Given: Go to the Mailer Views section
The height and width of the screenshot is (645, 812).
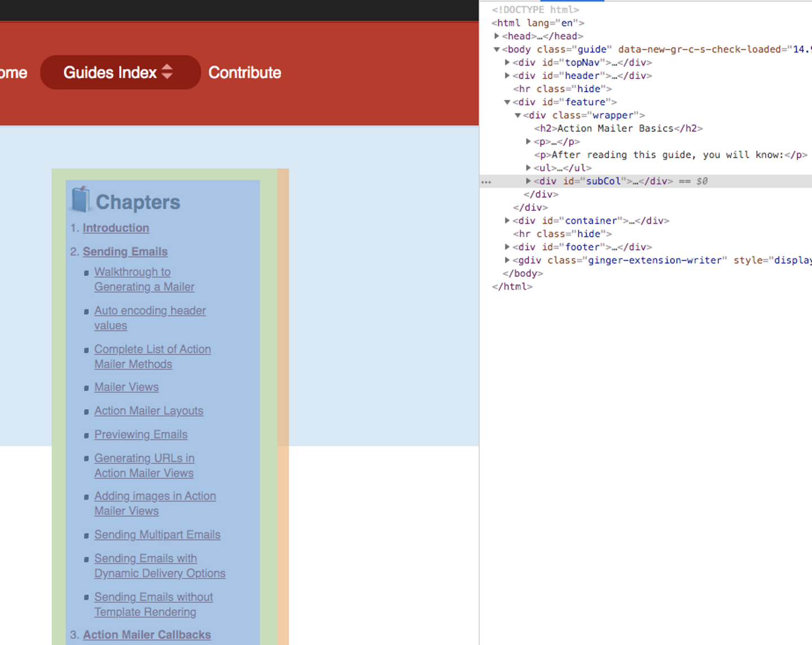Looking at the screenshot, I should click(126, 387).
